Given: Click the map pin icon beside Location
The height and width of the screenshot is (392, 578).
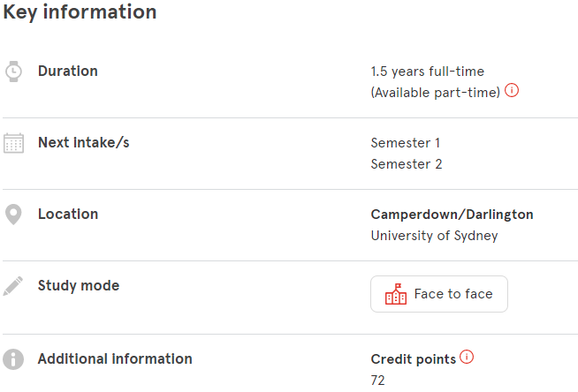Looking at the screenshot, I should coord(13,215).
